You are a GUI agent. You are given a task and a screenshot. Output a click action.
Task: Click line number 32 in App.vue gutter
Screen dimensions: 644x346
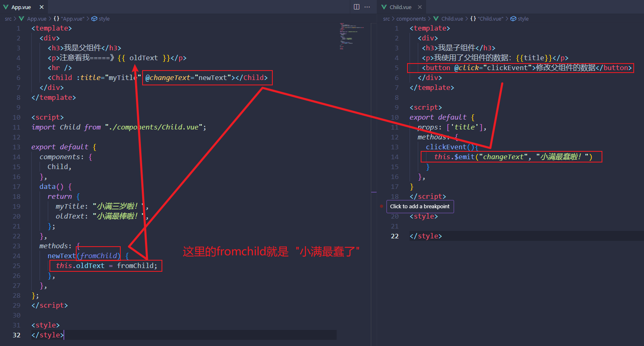pos(16,335)
